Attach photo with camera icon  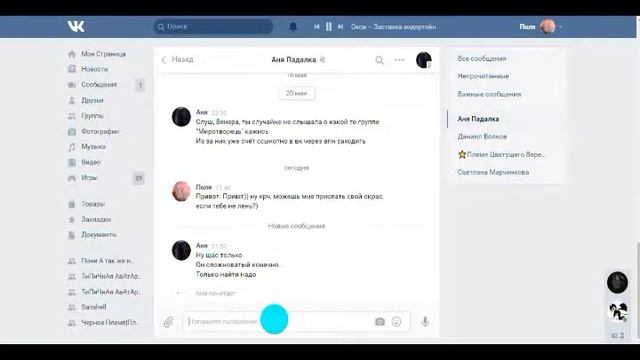point(380,322)
